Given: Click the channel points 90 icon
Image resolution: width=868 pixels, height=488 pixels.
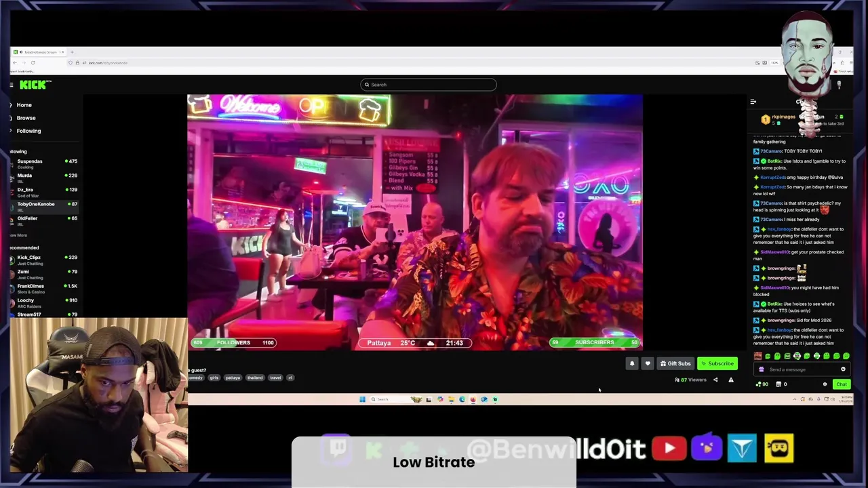Looking at the screenshot, I should click(x=762, y=384).
